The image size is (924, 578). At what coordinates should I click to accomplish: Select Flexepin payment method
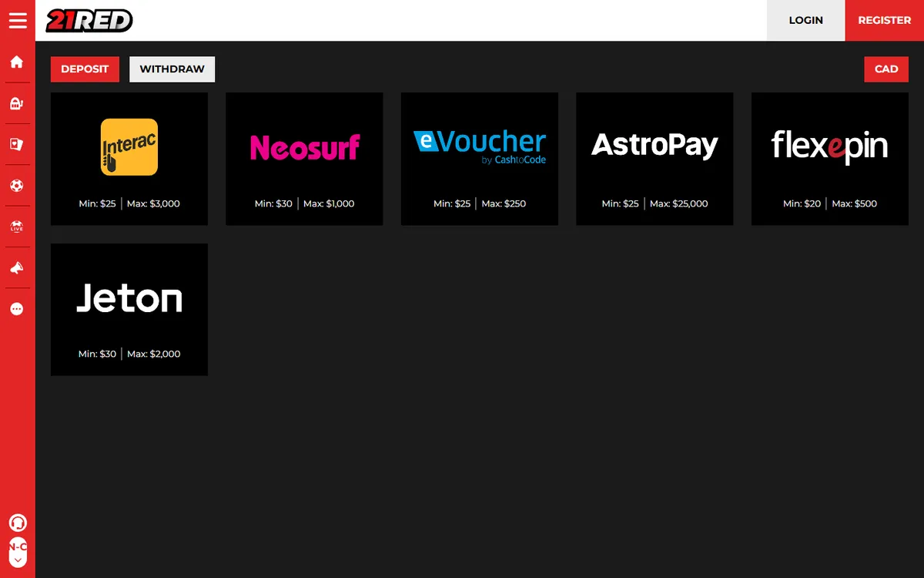[x=830, y=159]
